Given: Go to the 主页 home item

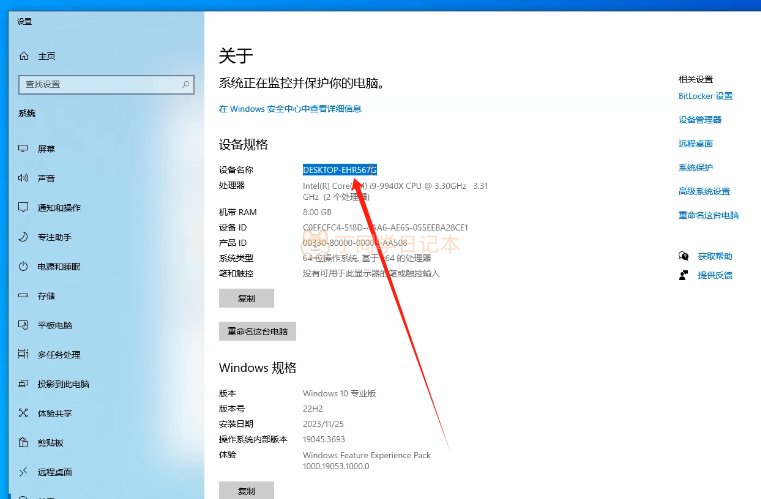Looking at the screenshot, I should click(37, 56).
